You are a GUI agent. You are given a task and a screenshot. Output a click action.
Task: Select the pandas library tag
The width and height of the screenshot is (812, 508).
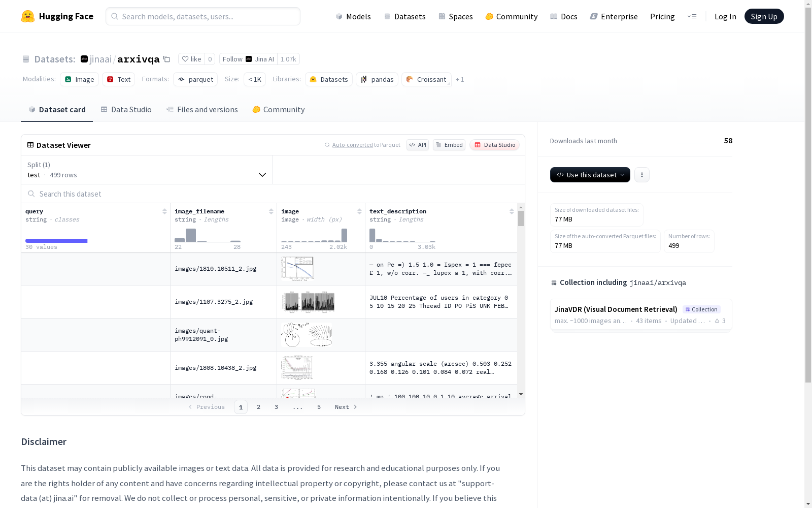(x=377, y=79)
